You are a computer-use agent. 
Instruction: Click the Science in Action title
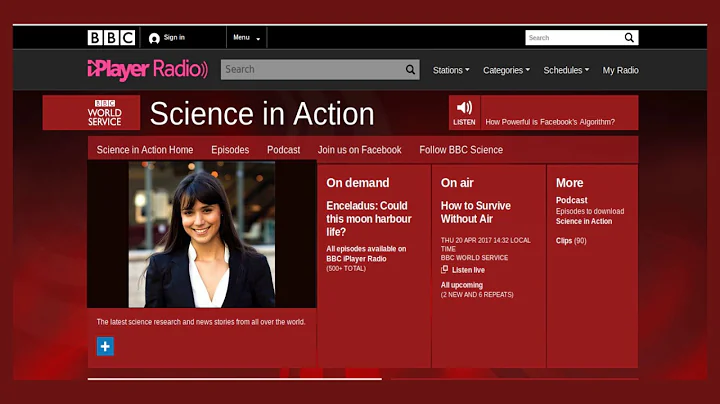pos(262,113)
